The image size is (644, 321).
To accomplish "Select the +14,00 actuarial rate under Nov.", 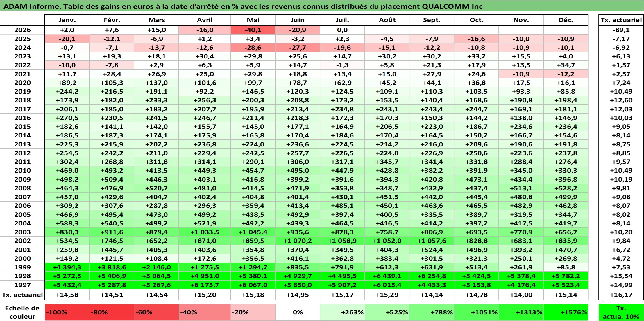I will [521, 295].
